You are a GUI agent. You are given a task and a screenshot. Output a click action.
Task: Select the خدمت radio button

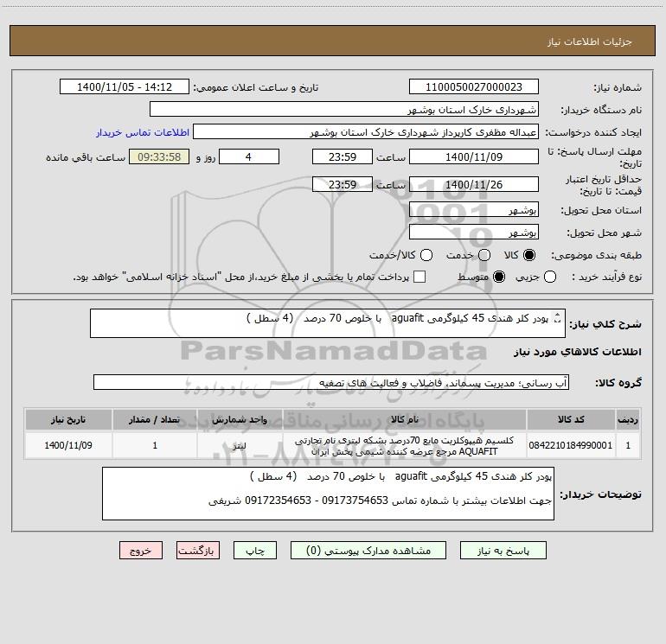[484, 255]
